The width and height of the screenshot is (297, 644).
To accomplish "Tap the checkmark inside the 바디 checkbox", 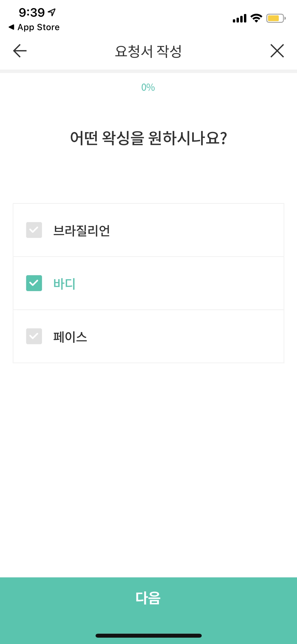I will point(34,283).
